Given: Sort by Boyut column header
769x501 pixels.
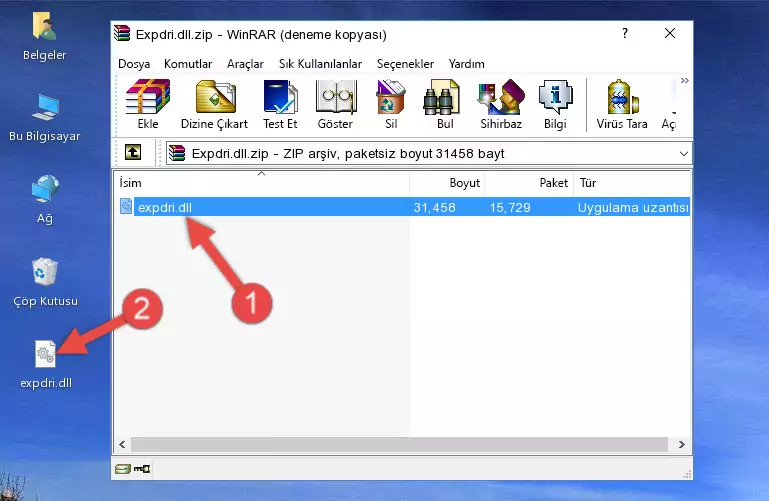Looking at the screenshot, I should 447,183.
